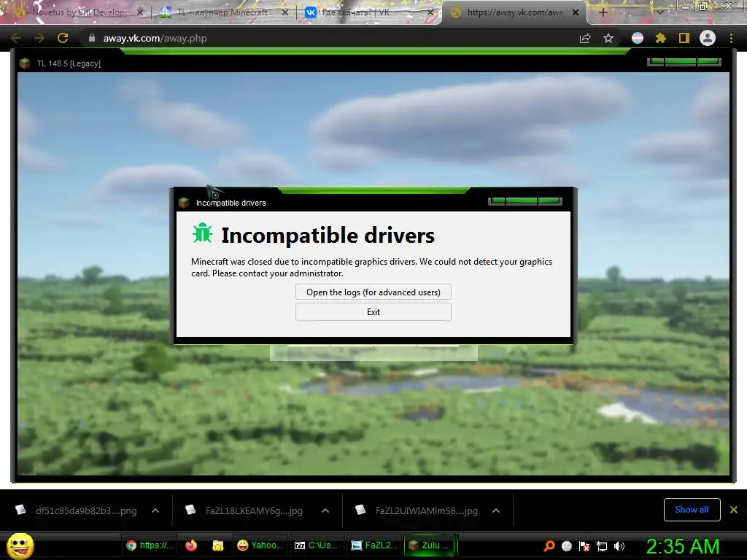Screen dimensions: 747x560
Task: Bookmark this page with the star icon
Action: click(x=608, y=38)
